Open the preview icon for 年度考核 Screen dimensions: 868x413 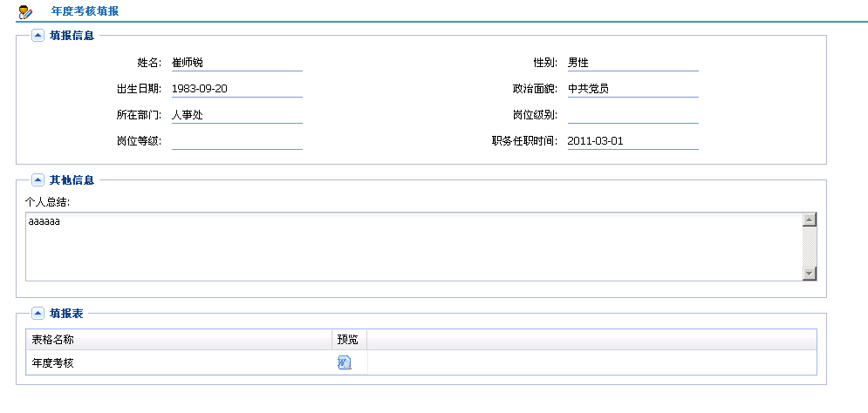pyautogui.click(x=344, y=362)
